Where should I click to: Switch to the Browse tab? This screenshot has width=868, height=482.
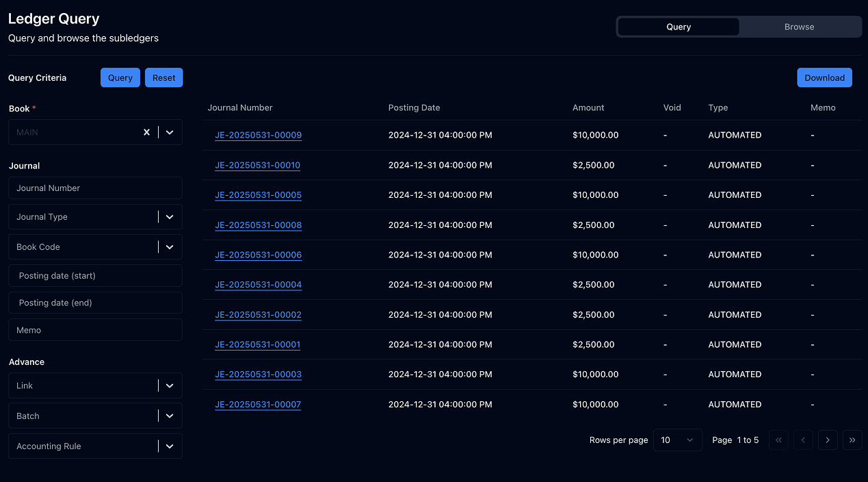pyautogui.click(x=799, y=27)
